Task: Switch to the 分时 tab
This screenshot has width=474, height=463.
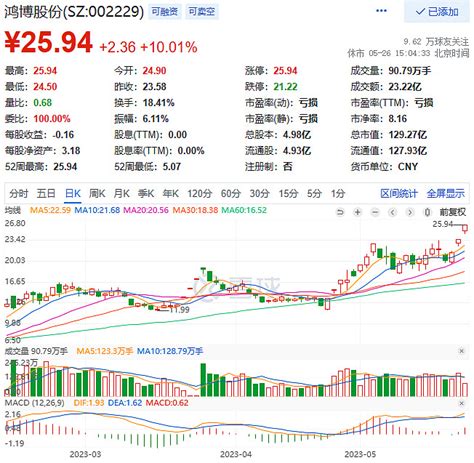Action: coord(19,193)
